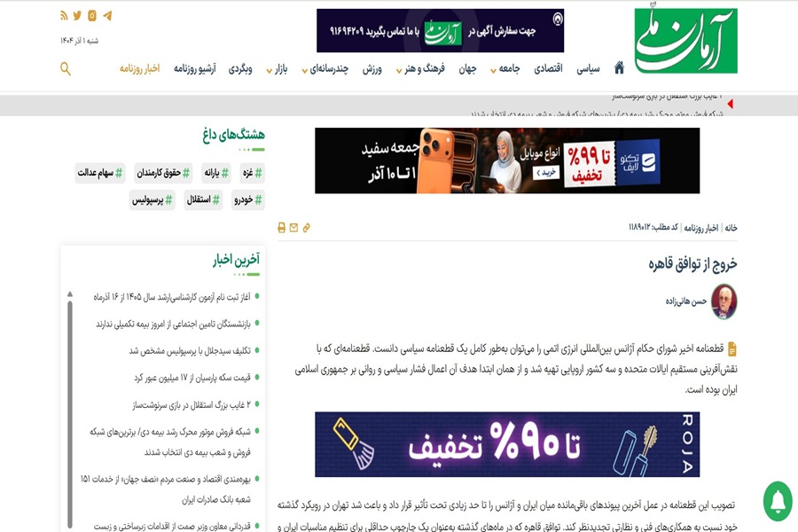
Task: Click the latest news list scrollbar
Action: [x=69, y=399]
